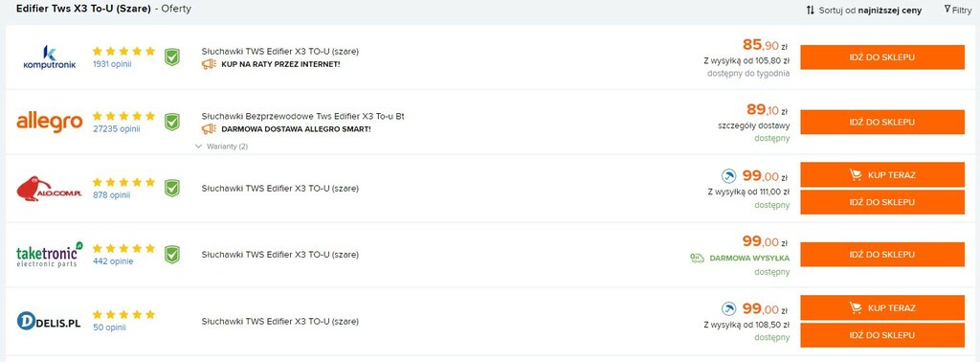Click Kup Teraz for the ALO.COM.PL offer
Viewport: 980px width, 362px height.
point(882,174)
